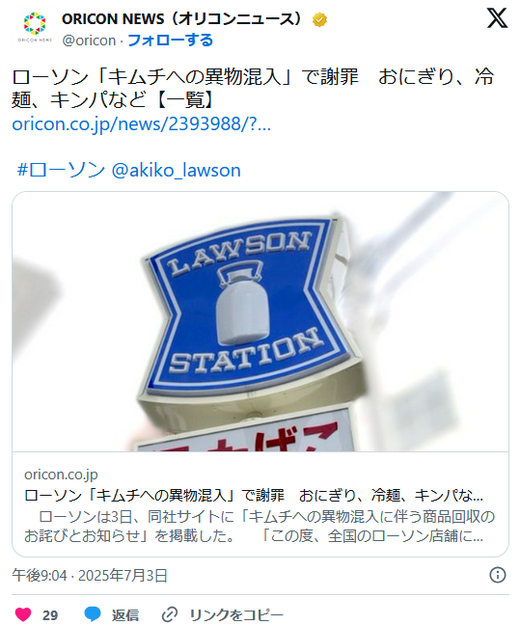Click the フォローする follow link
520x625 pixels.
170,40
